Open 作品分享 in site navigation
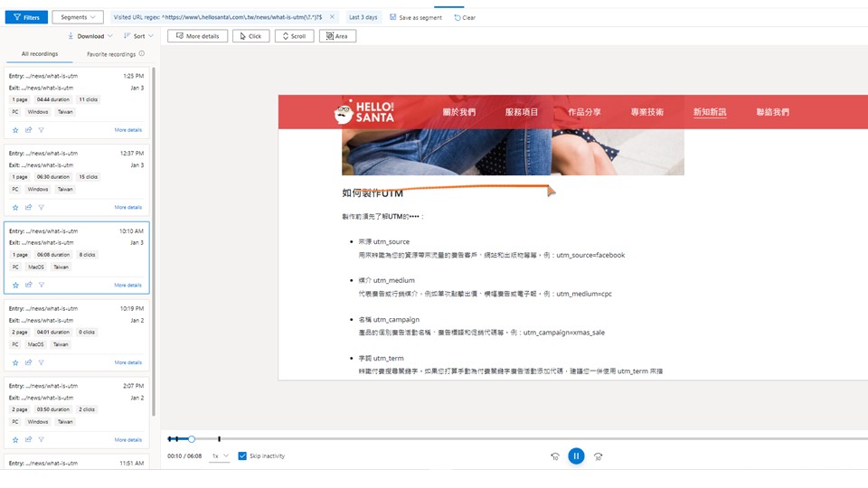868x488 pixels. [x=584, y=112]
